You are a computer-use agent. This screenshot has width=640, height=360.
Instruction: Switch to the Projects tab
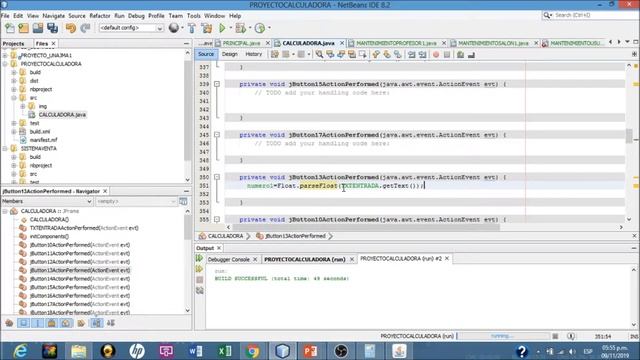pyautogui.click(x=13, y=43)
